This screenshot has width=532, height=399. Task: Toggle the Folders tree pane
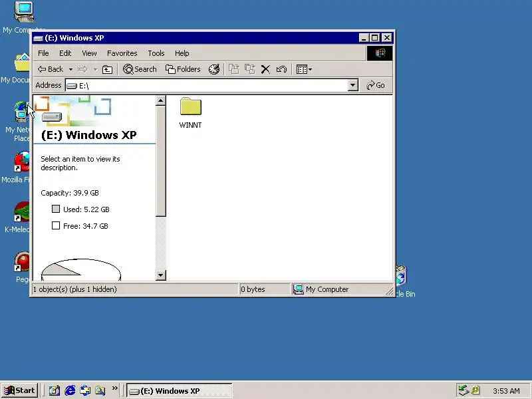tap(184, 69)
